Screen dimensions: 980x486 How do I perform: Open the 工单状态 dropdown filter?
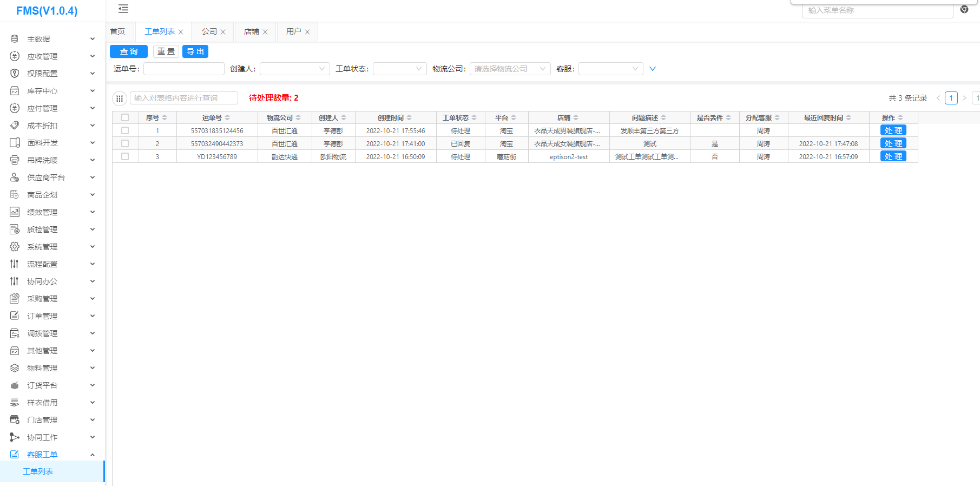tap(399, 69)
